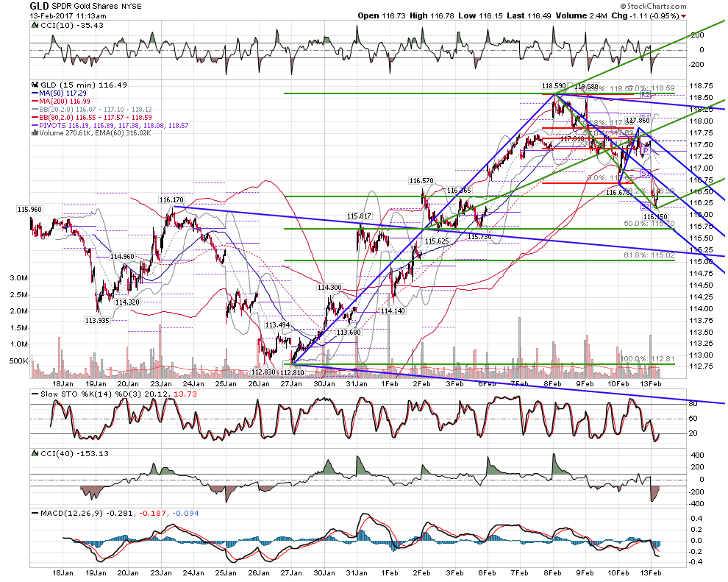Click the 'CCI(40) -153.13' indicator label
The width and height of the screenshot is (728, 582).
click(74, 453)
